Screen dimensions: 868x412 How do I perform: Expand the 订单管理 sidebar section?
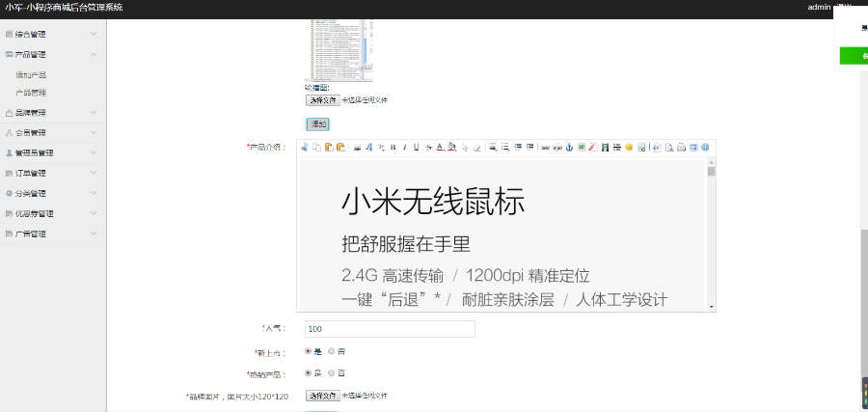pyautogui.click(x=53, y=174)
